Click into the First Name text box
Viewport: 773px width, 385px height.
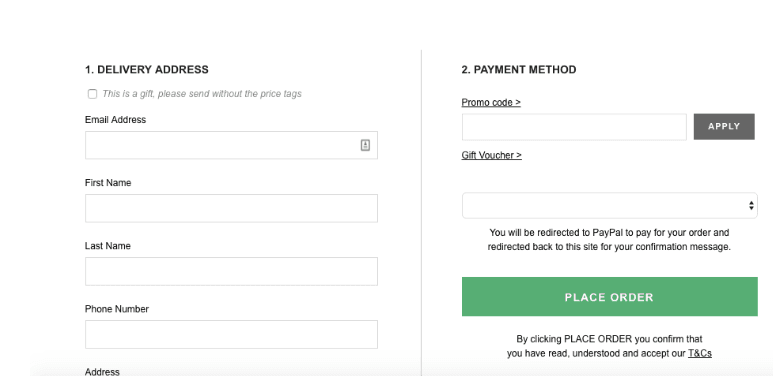231,208
